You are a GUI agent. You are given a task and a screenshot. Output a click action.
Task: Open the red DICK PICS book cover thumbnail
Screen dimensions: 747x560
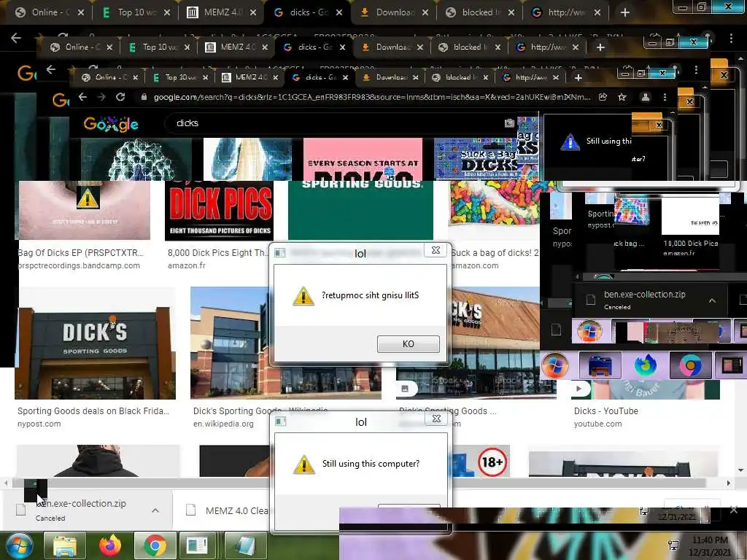pos(219,211)
